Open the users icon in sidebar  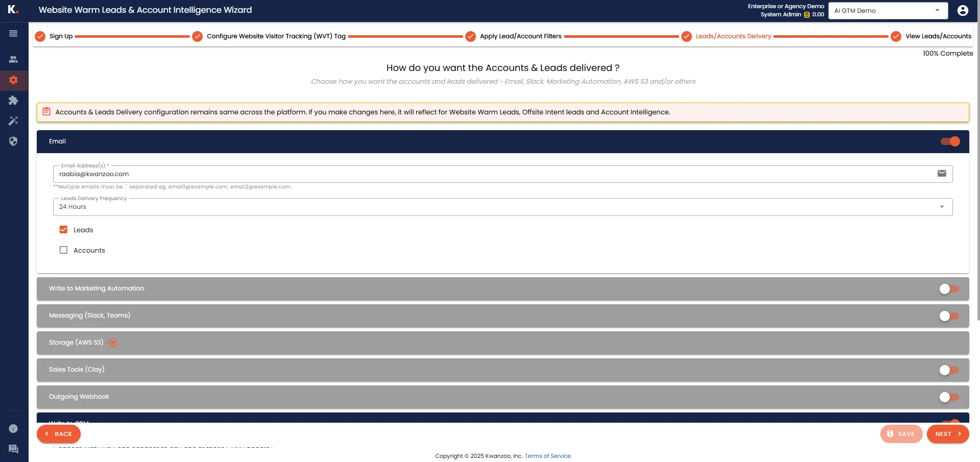(x=13, y=59)
